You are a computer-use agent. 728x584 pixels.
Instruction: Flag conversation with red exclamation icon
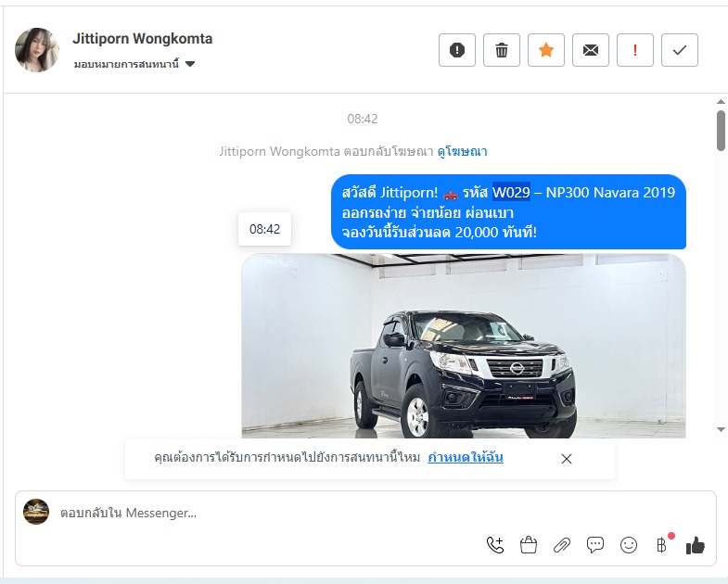coord(635,50)
